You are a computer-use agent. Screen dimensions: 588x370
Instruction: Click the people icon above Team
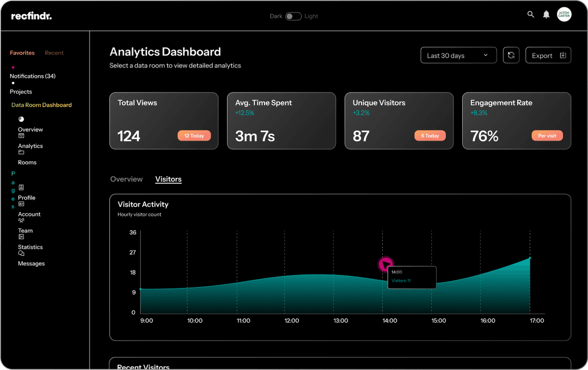21,220
